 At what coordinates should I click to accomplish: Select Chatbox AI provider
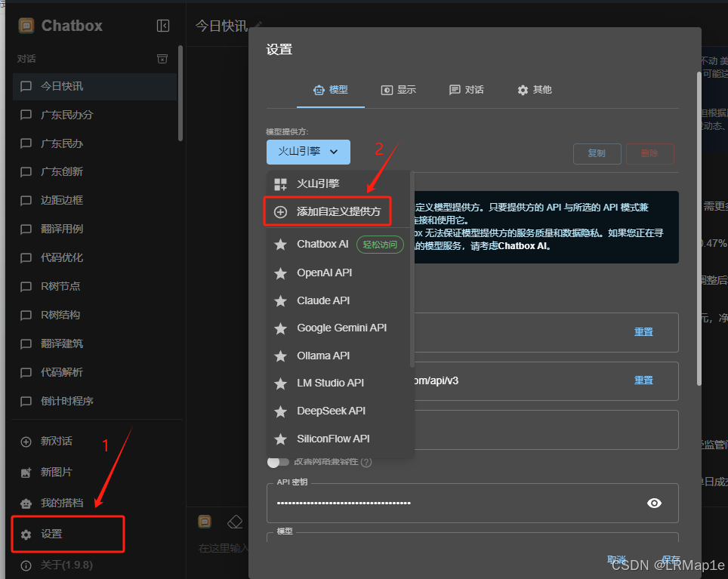pyautogui.click(x=339, y=244)
